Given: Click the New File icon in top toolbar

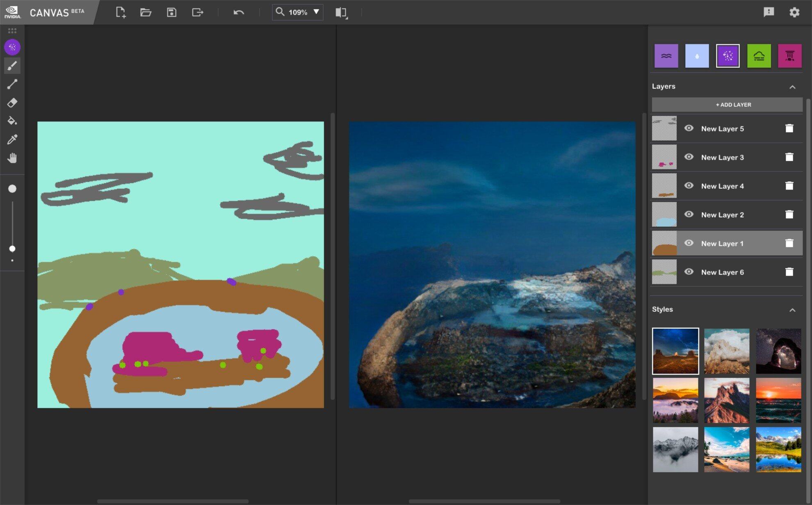Looking at the screenshot, I should [x=120, y=12].
